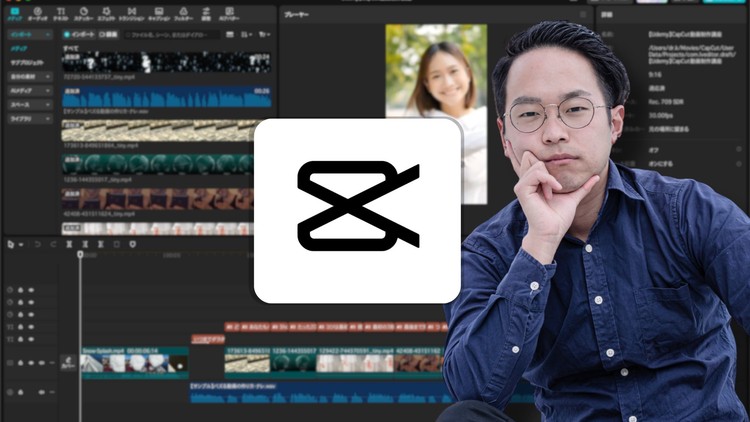
Task: Click the 録画 record button
Action: tap(108, 34)
